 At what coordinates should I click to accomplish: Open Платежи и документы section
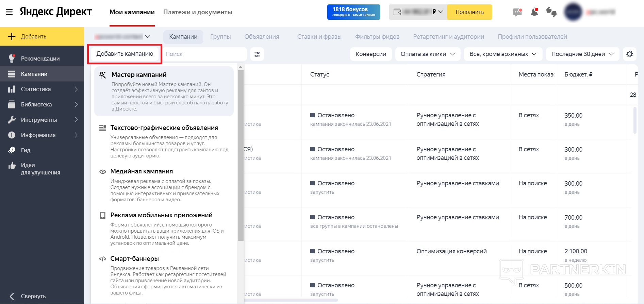[198, 12]
